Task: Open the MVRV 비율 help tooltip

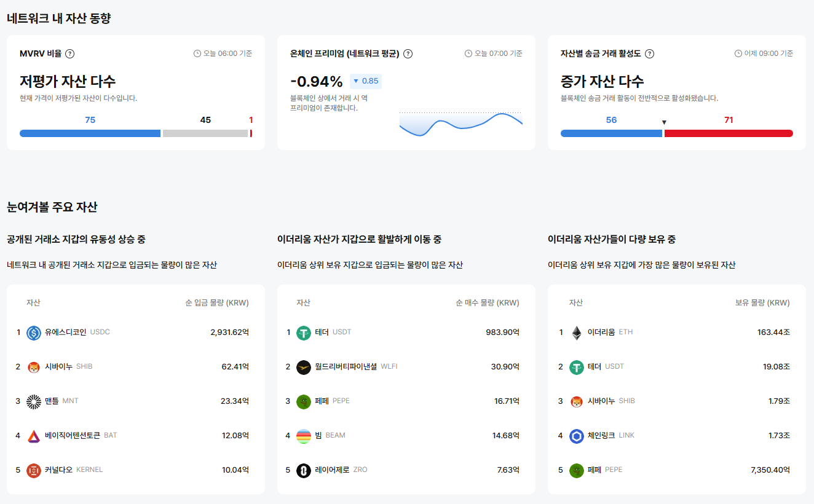Action: [70, 53]
